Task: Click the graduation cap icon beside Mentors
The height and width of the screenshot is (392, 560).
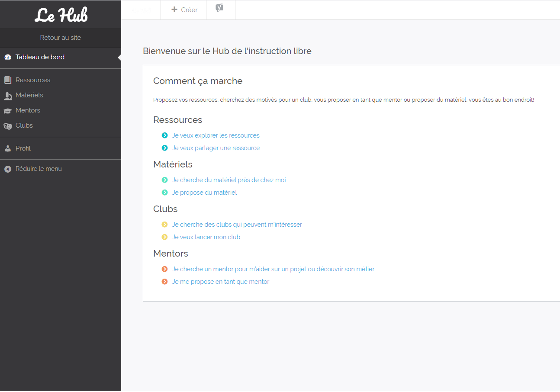Action: 8,111
